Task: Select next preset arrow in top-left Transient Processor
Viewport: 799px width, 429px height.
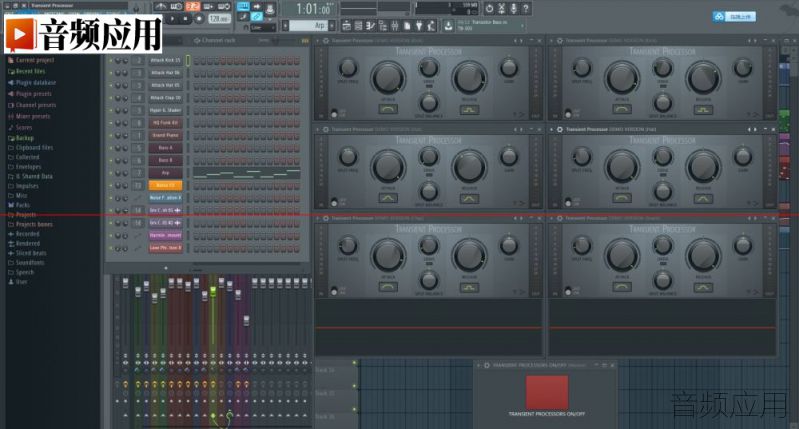Action: (x=521, y=40)
